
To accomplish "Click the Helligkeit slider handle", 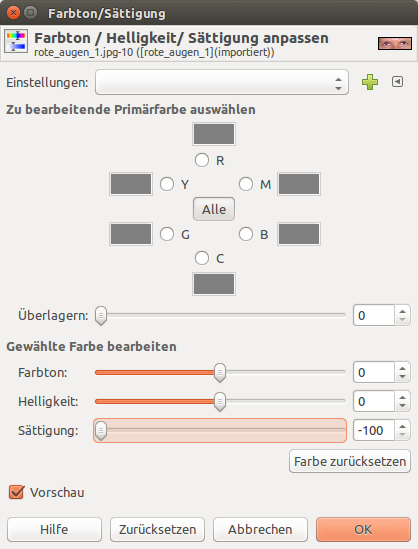I will tap(220, 401).
